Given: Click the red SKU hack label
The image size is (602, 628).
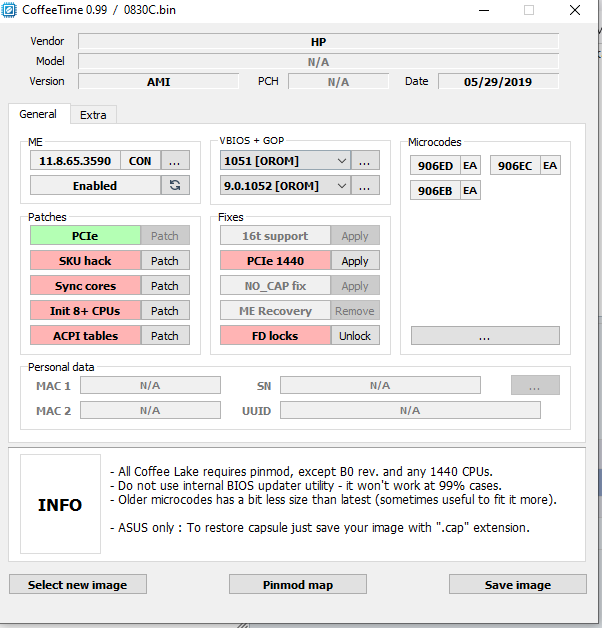Looking at the screenshot, I should pos(85,261).
